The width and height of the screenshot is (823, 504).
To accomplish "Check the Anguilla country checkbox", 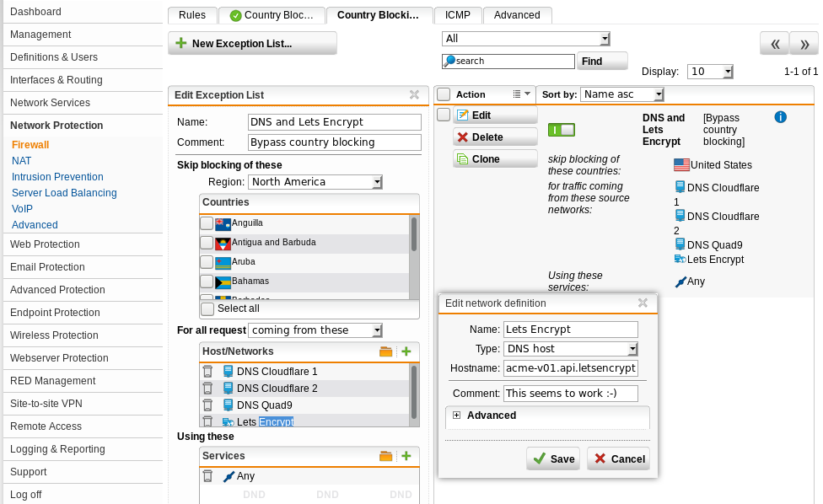I will click(207, 223).
